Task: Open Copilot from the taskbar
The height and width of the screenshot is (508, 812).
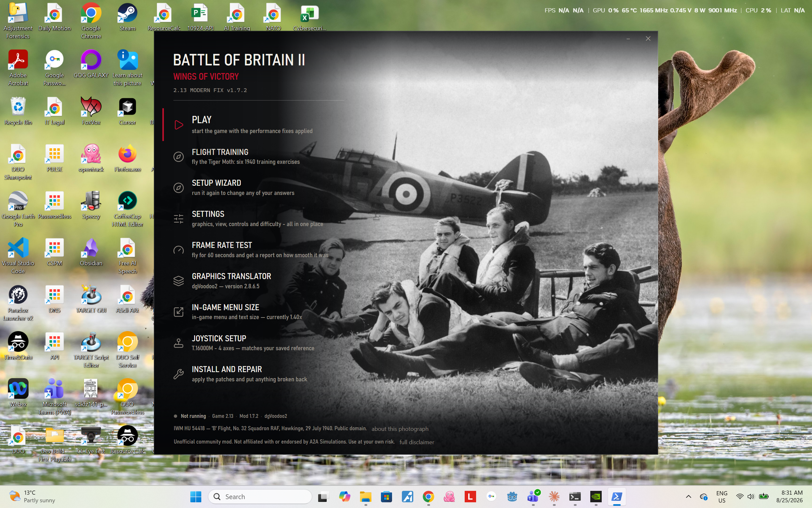Action: click(x=344, y=497)
